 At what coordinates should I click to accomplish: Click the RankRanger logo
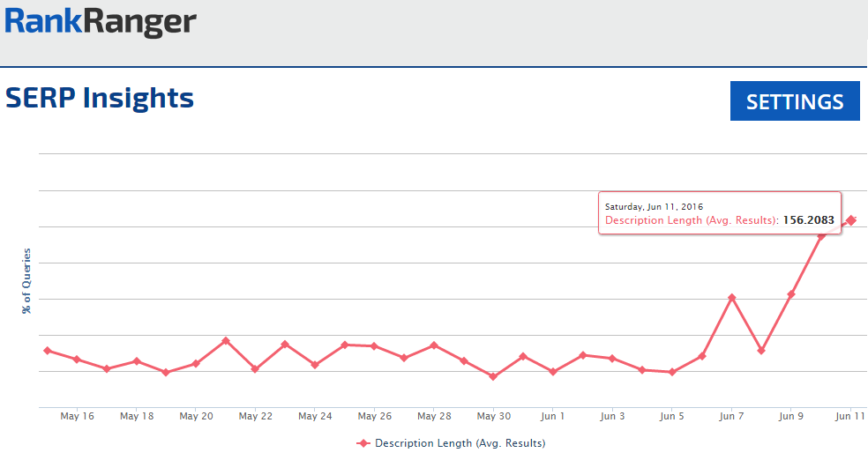[x=100, y=21]
